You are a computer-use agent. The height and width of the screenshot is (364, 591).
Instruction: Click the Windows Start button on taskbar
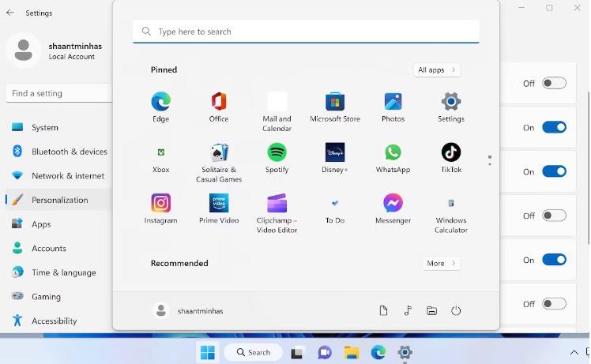click(207, 353)
